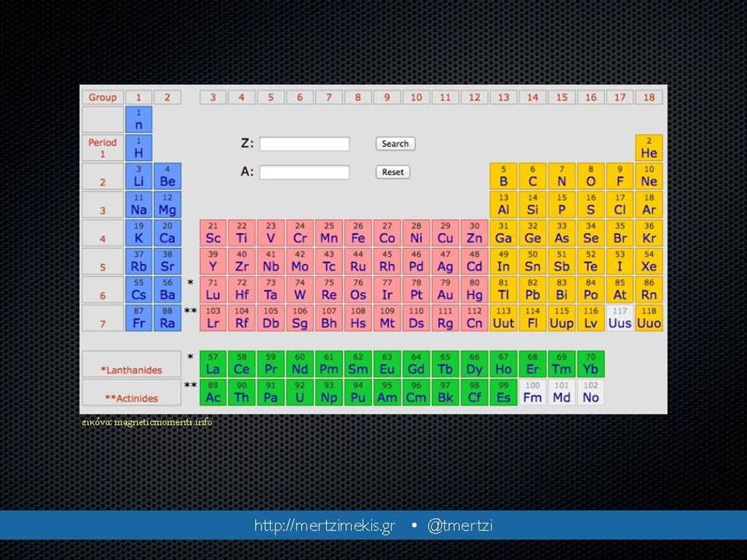This screenshot has width=747, height=560.
Task: Click the Silver (Ag) cell
Action: pos(445,261)
